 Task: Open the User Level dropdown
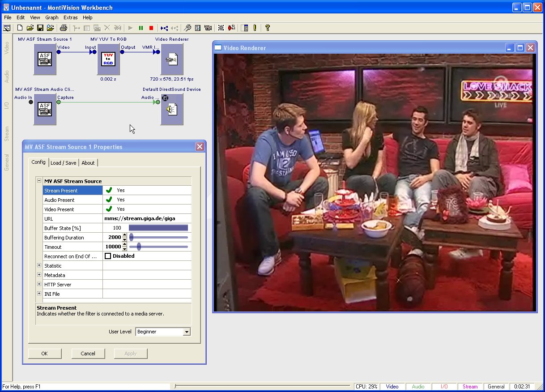pyautogui.click(x=187, y=332)
